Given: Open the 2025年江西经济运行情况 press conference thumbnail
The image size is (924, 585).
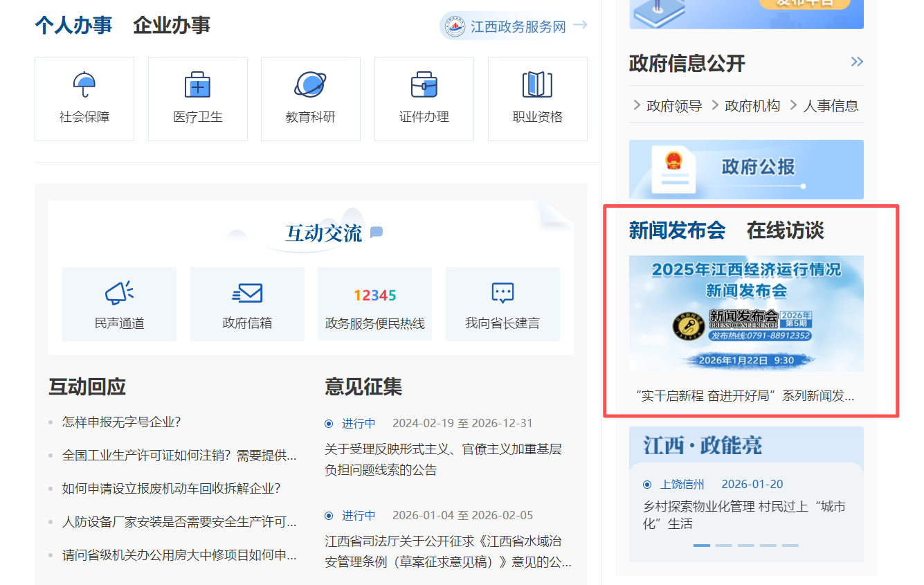Looking at the screenshot, I should pos(746,314).
